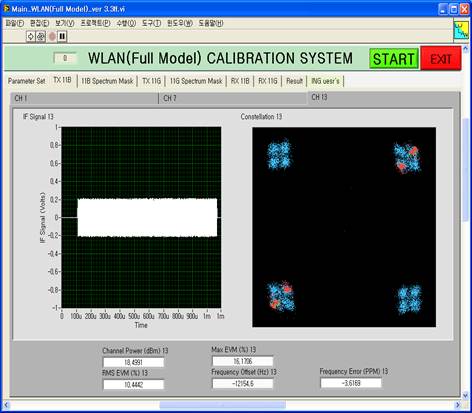Click the vertical scrollbar down arrow
The image size is (472, 413).
tap(465, 396)
